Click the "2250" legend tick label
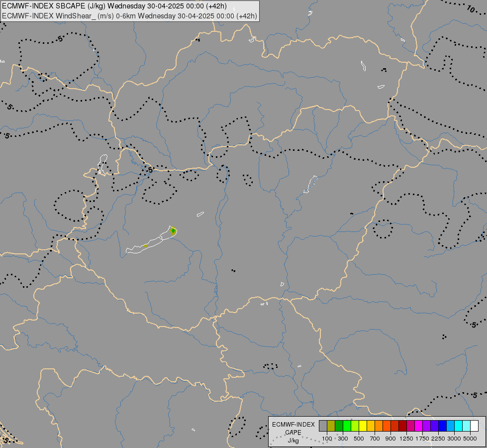 [438, 439]
